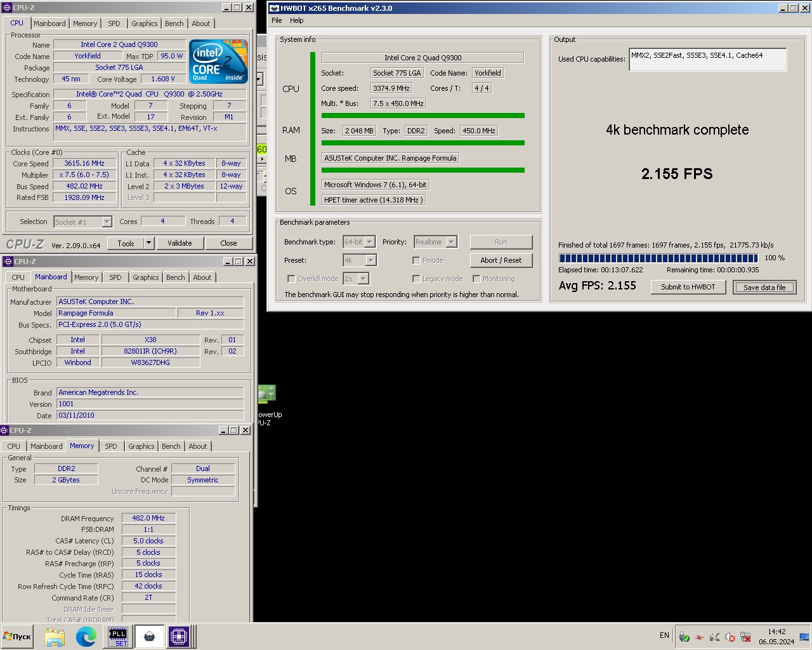Click the Tools button in CPU-Z

tap(126, 243)
